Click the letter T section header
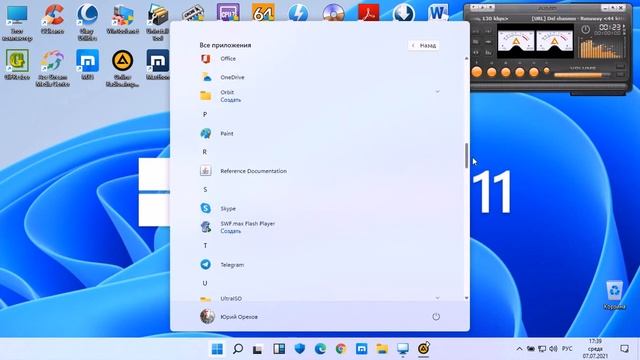The width and height of the screenshot is (640, 360). point(205,246)
